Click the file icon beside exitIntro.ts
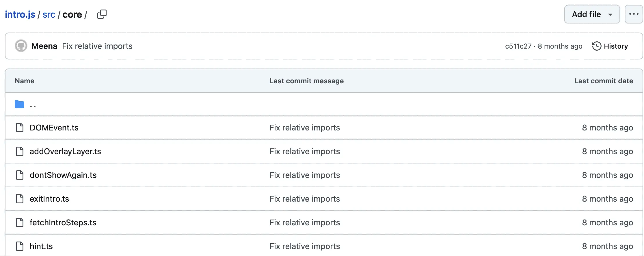 pos(20,199)
